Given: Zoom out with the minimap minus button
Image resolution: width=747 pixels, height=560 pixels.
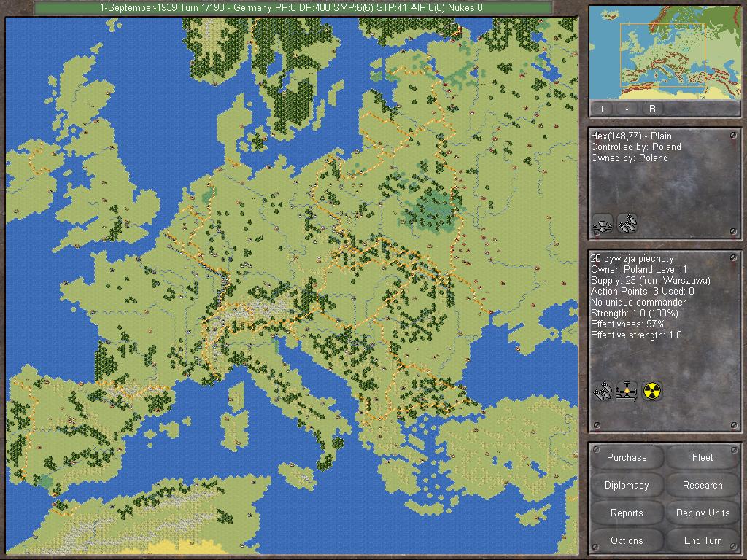Looking at the screenshot, I should click(x=627, y=109).
